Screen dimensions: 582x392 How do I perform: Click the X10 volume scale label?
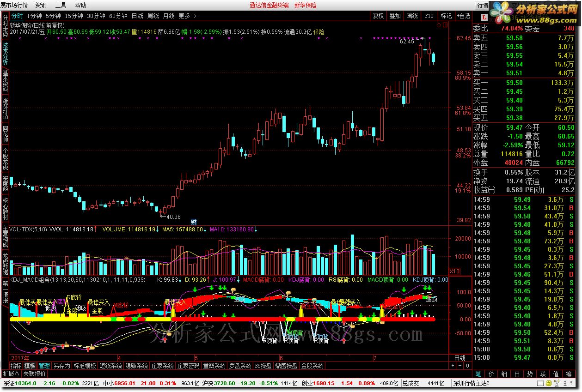(x=455, y=271)
